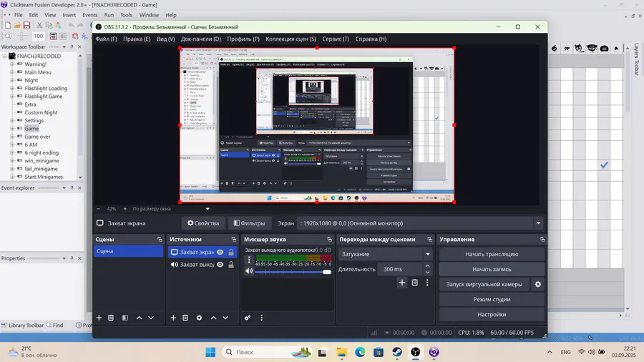Open audio track three-dot options above speaker
Screen dimensions: 644x362
point(249,260)
